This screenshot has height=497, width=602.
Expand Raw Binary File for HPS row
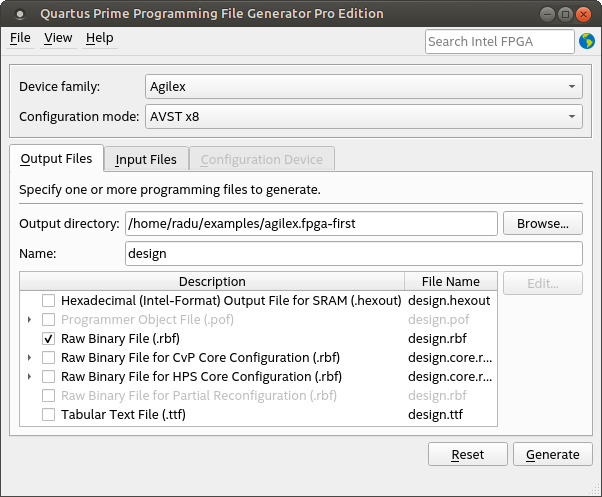[29, 377]
